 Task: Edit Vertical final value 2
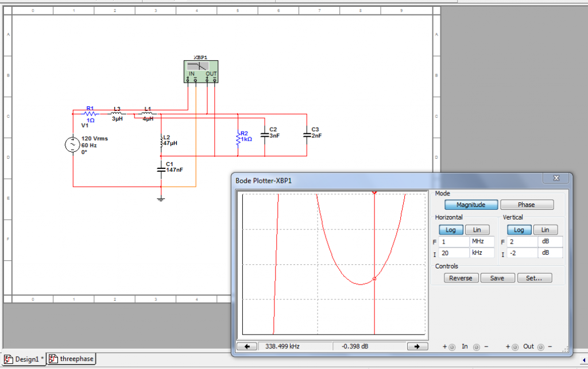pos(523,242)
